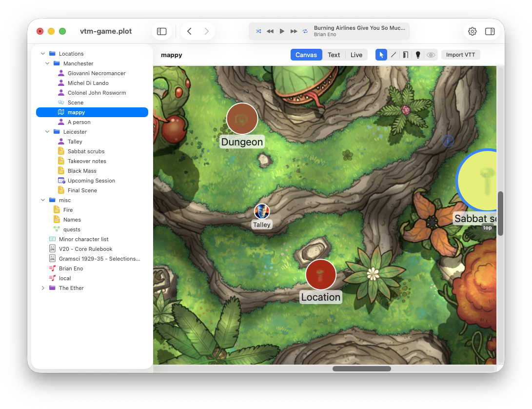532x409 pixels.
Task: Switch to Text view
Action: 334,55
